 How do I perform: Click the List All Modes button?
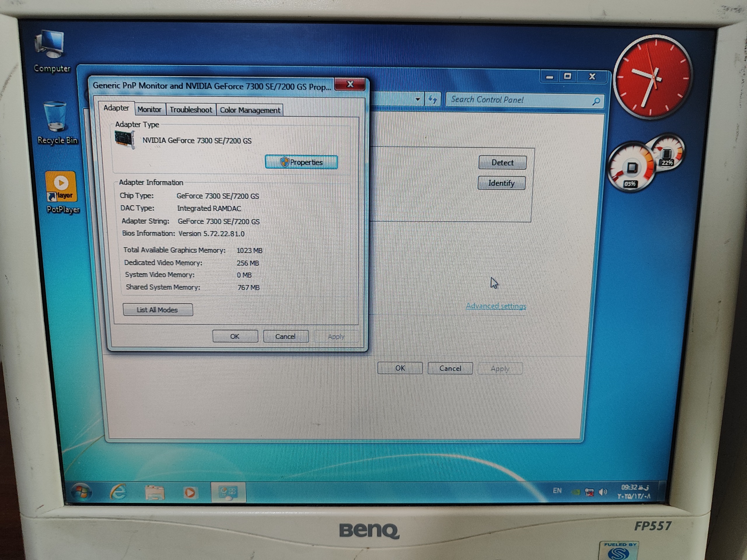(158, 310)
